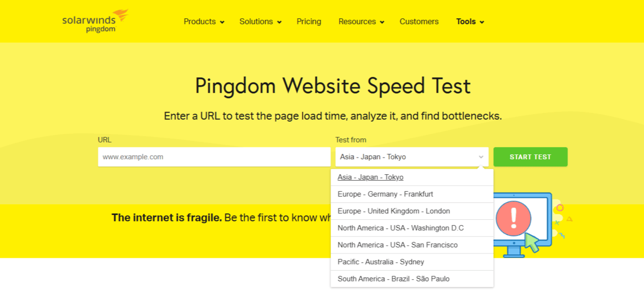The image size is (644, 290).
Task: Click the SolarWinds Pingdom logo
Action: click(x=95, y=21)
